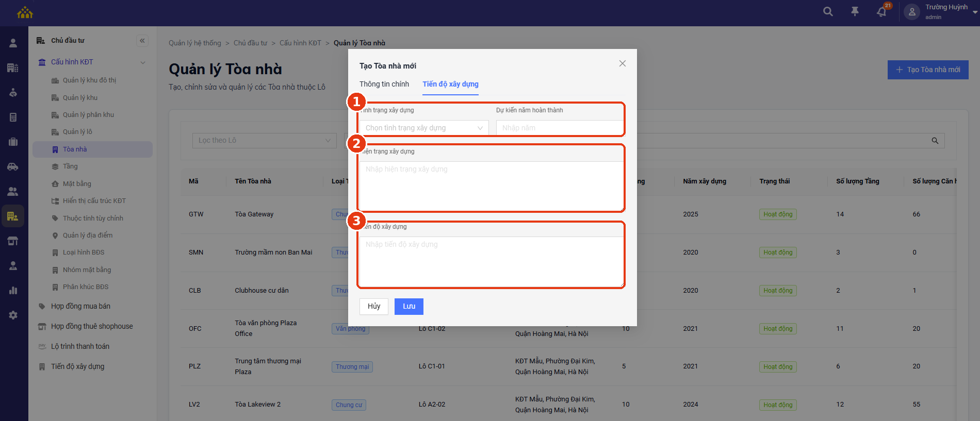Open Lọc theo Lô dropdown
980x421 pixels.
[x=264, y=141]
